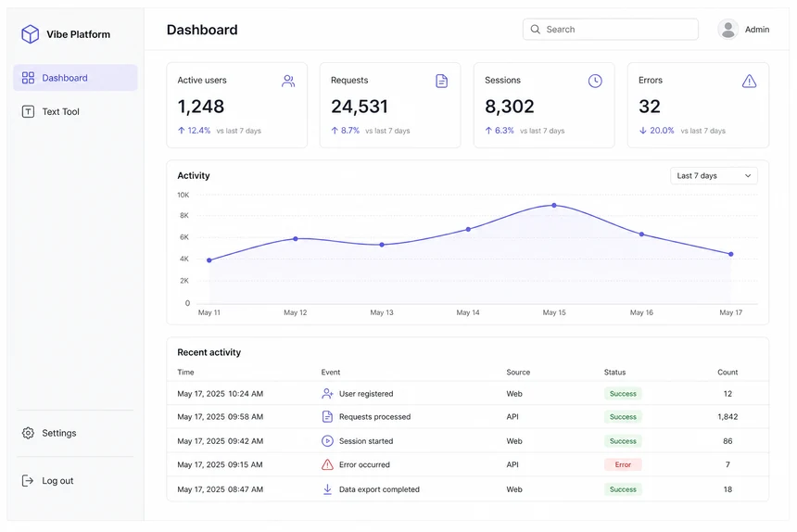Screen dimensions: 797x532
Task: Click the May 17 chart data point
Action: (731, 254)
